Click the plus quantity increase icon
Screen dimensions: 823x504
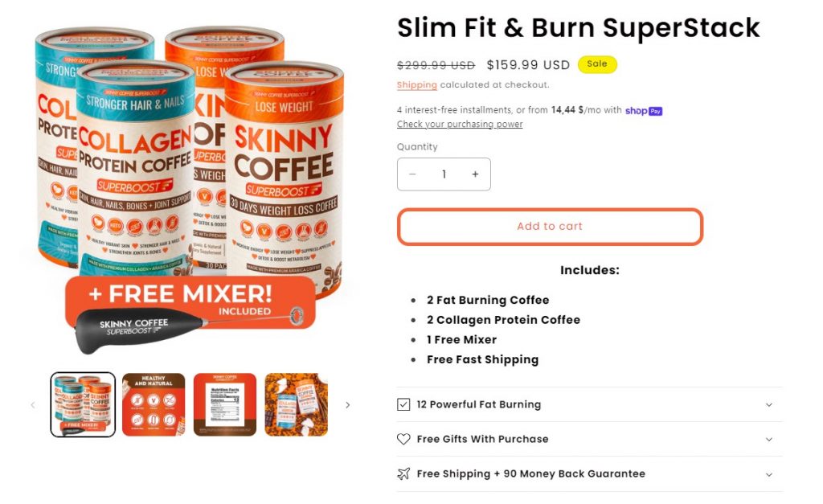coord(475,174)
